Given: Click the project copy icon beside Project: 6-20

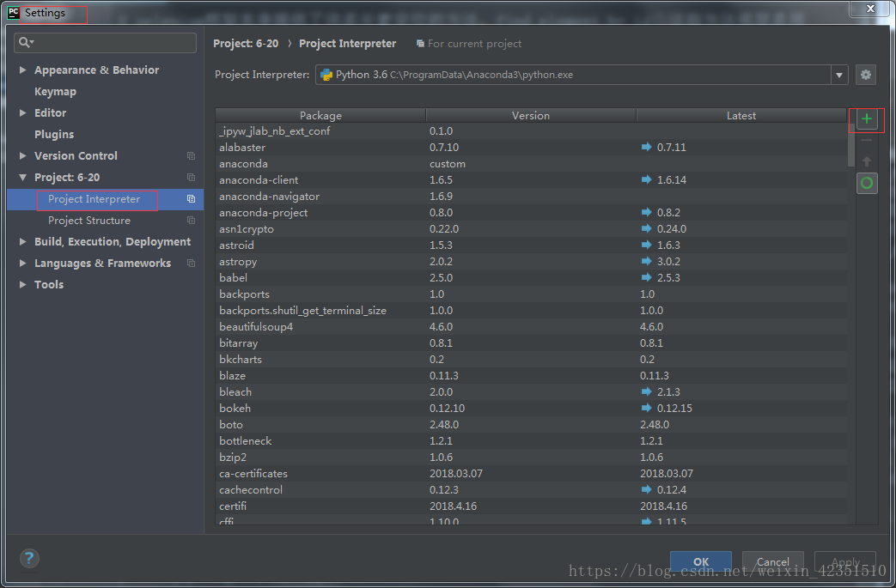Looking at the screenshot, I should point(191,178).
